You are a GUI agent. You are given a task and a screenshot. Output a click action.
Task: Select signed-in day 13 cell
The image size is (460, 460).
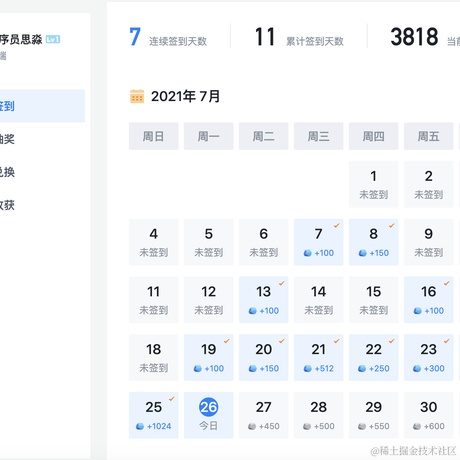click(264, 300)
